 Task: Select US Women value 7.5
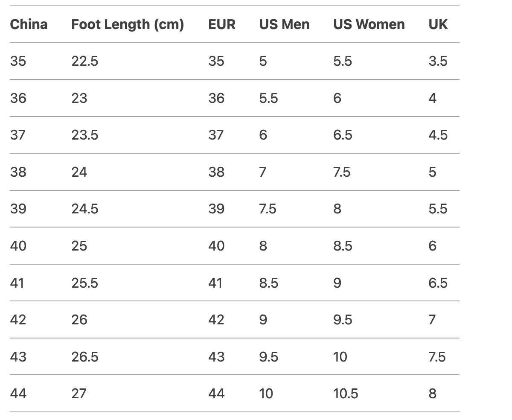[342, 172]
